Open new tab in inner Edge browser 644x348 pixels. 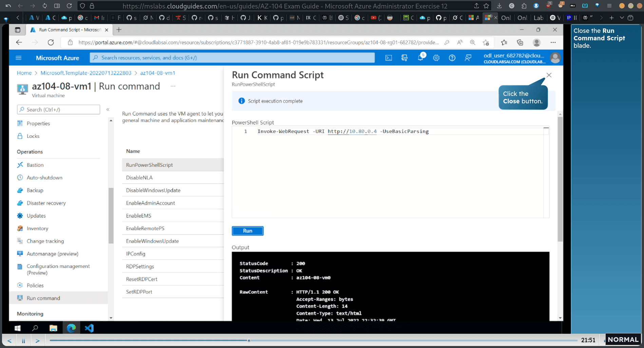tap(119, 30)
